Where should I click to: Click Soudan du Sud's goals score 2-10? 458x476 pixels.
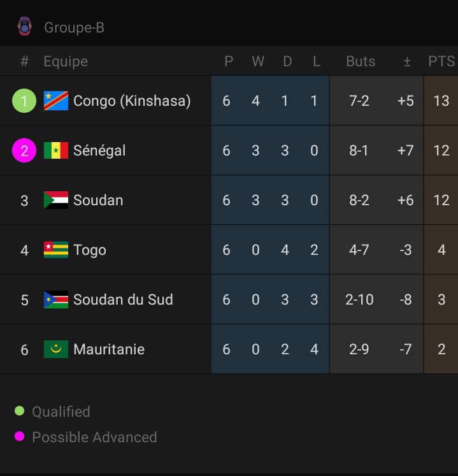pyautogui.click(x=359, y=299)
